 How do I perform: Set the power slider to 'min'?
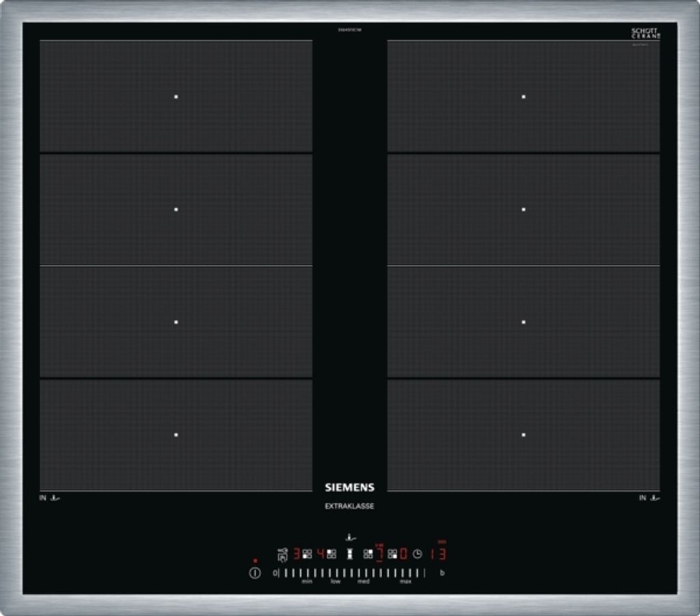[307, 574]
